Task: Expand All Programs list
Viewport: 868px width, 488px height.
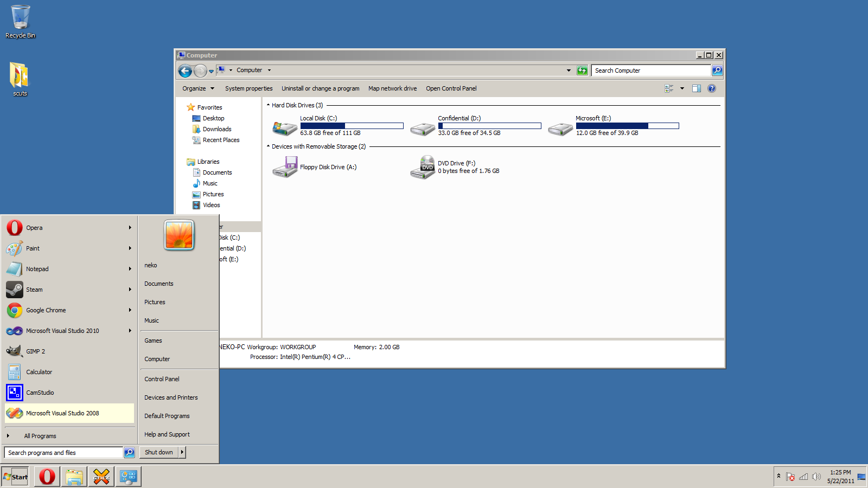Action: click(40, 436)
